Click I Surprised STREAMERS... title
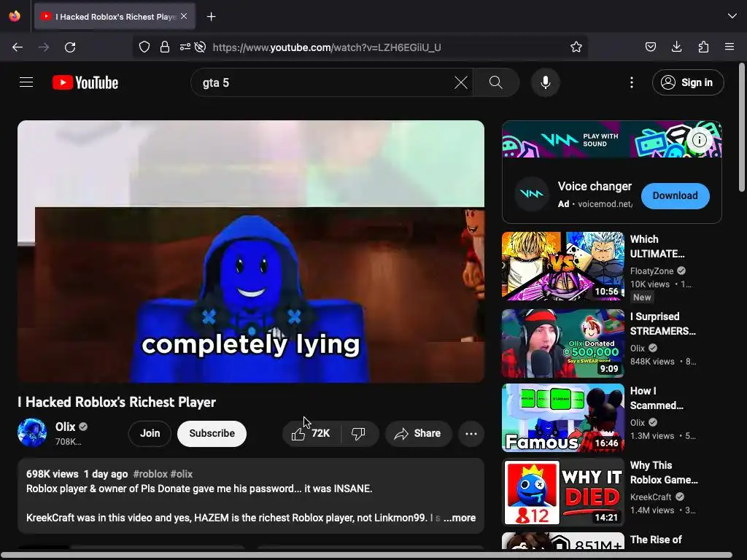 point(662,324)
